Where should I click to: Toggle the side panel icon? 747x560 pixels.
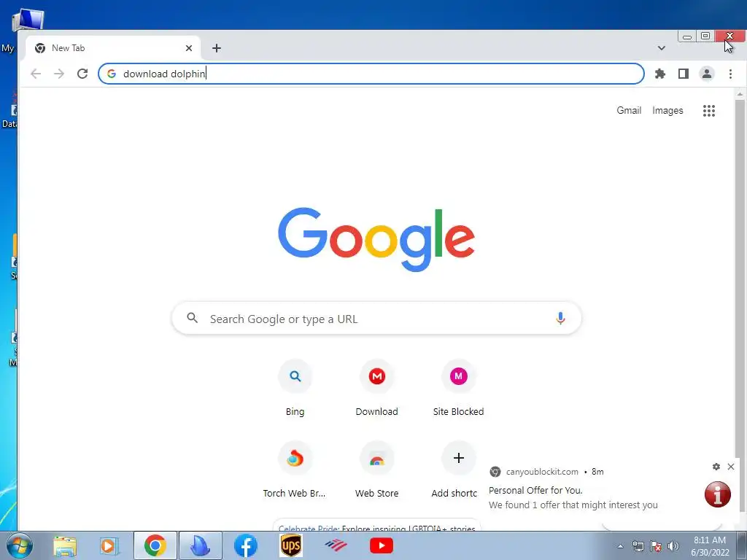(x=683, y=74)
